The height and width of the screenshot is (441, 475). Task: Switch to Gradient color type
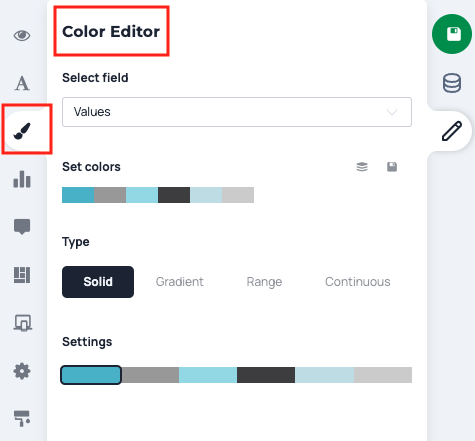pos(180,282)
